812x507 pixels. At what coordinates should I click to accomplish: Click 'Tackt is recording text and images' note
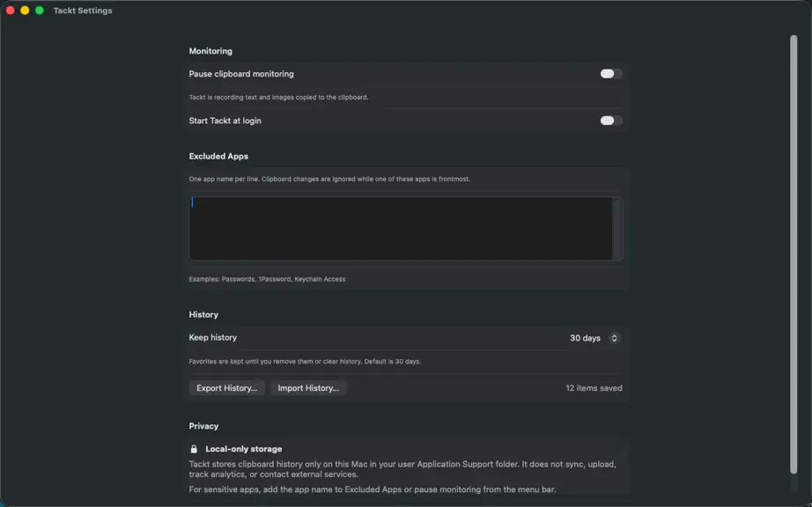coord(278,97)
